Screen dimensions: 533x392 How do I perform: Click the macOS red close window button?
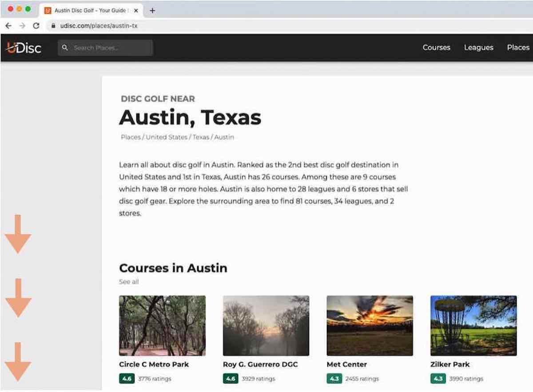tap(11, 9)
